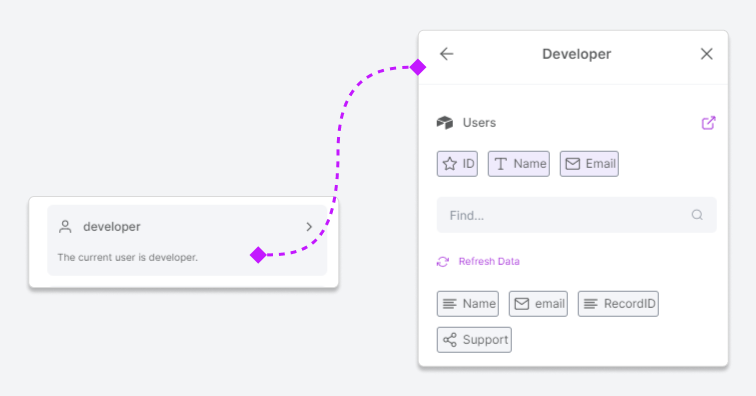Click the Refresh Data link
The width and height of the screenshot is (756, 396).
coord(489,261)
